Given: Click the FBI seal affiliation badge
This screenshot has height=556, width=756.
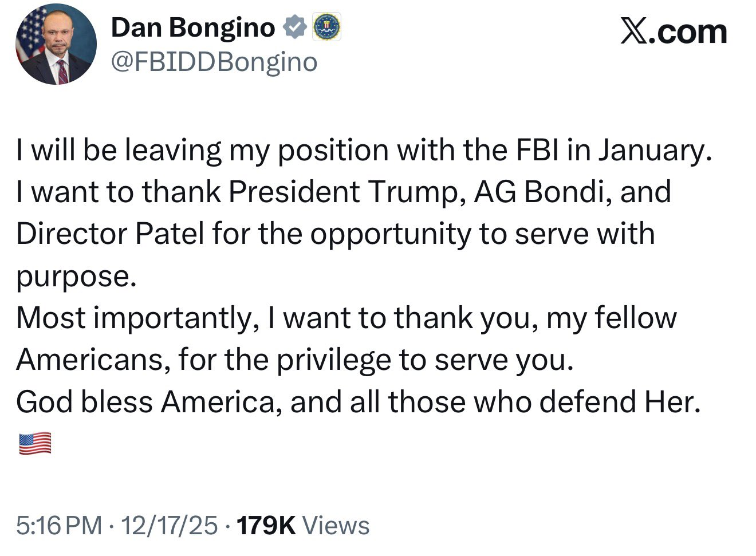Looking at the screenshot, I should point(326,27).
